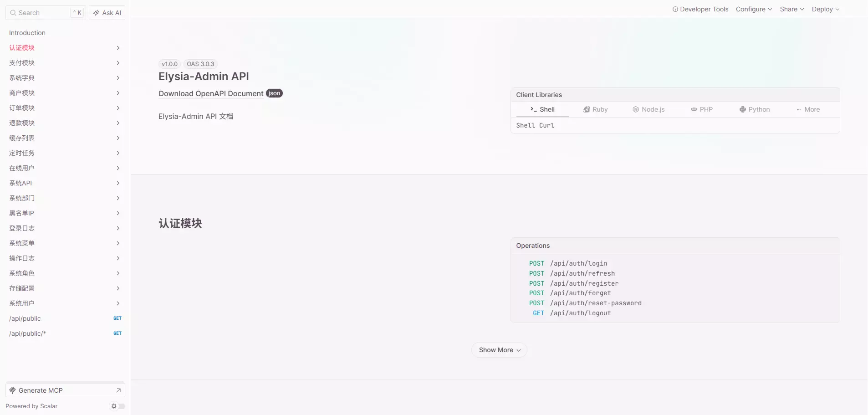
Task: Click the PHP logo icon
Action: [694, 109]
